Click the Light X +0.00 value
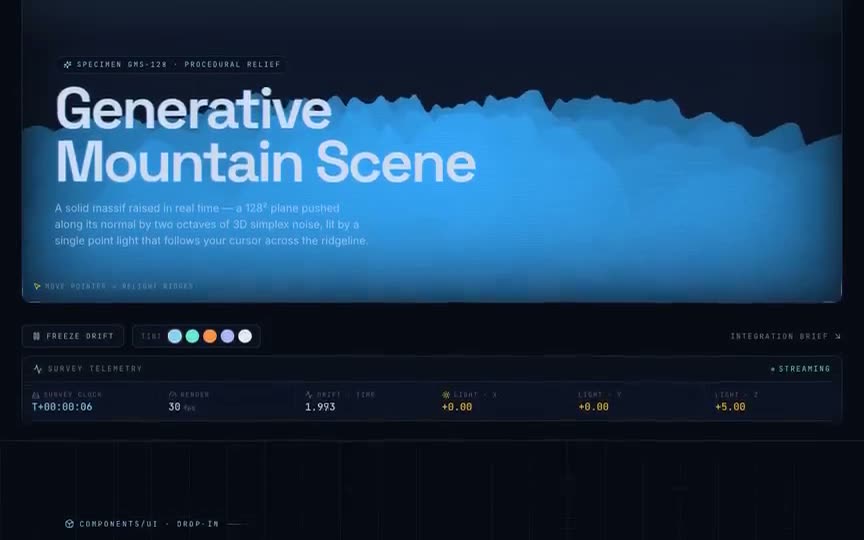 click(457, 407)
